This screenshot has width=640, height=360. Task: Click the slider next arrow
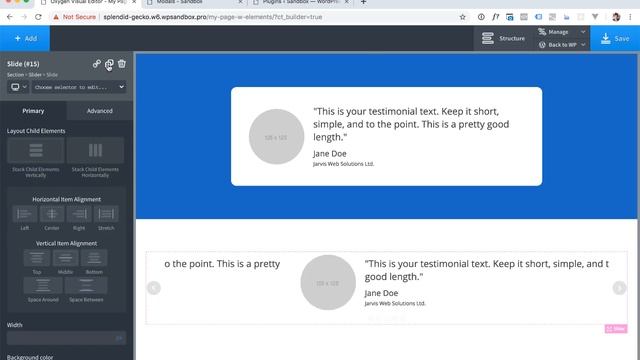click(619, 288)
